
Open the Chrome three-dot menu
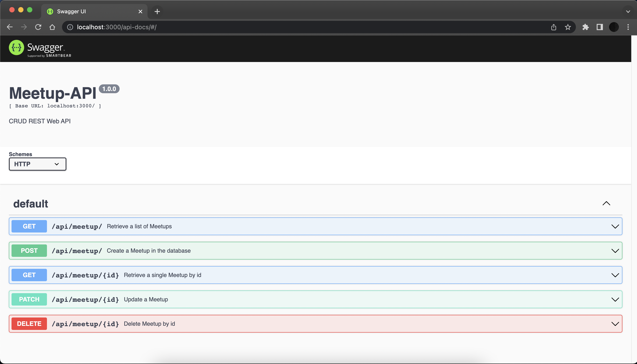pos(628,27)
